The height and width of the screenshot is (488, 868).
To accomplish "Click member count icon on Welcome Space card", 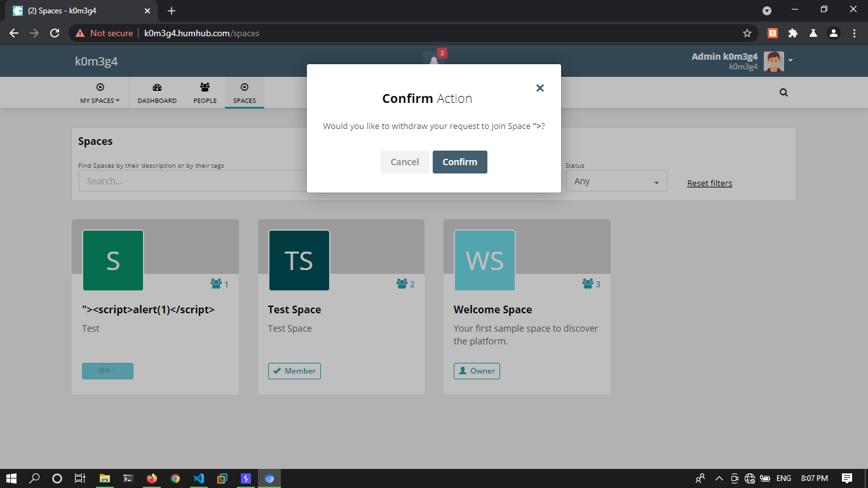I will click(588, 283).
